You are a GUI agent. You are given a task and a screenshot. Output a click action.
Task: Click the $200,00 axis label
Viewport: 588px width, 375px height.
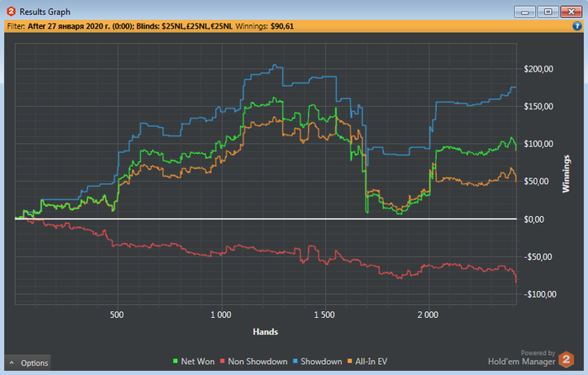(538, 69)
